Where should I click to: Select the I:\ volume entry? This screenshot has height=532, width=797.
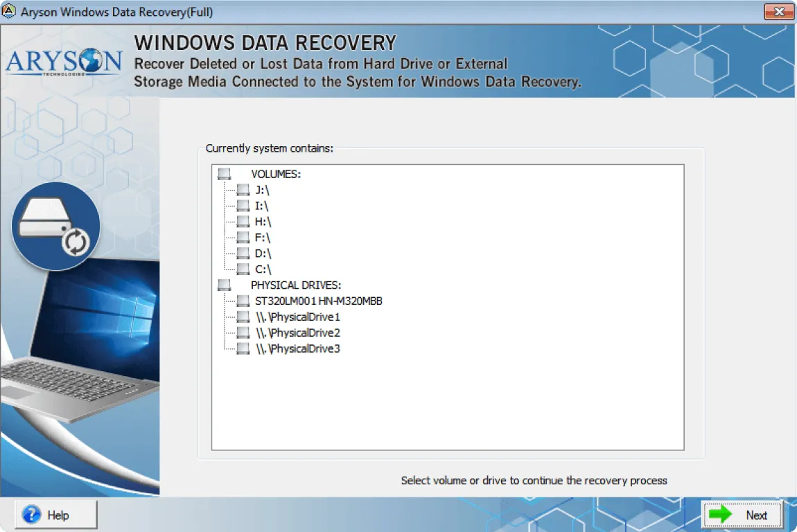[x=261, y=205]
